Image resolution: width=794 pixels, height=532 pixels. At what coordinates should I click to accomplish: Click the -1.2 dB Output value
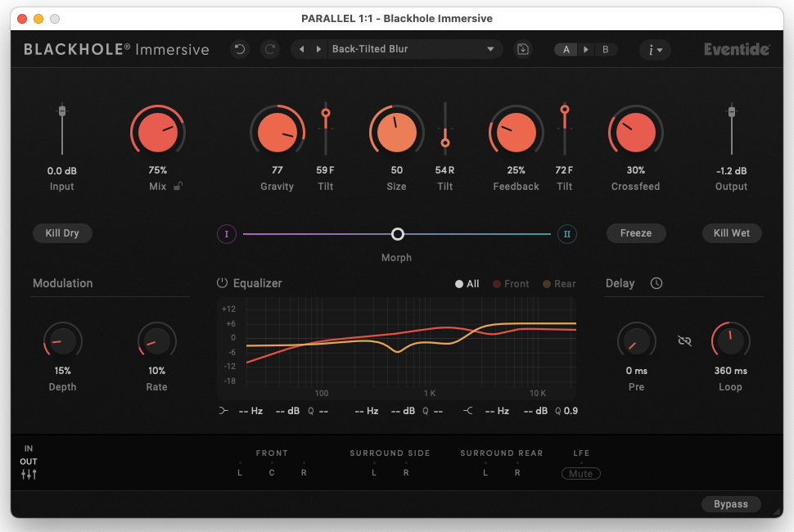pos(732,170)
